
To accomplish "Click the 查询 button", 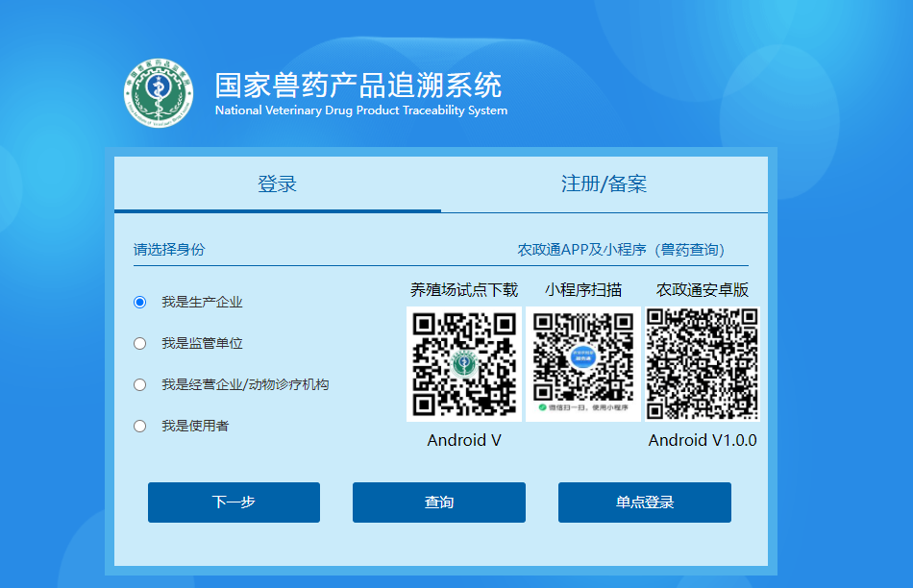I will coord(440,502).
